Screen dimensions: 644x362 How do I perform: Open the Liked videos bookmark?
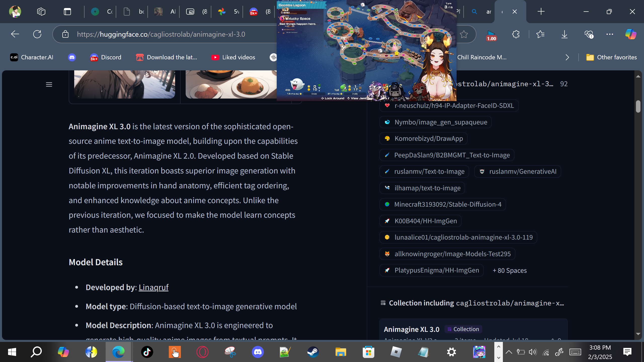[233, 57]
